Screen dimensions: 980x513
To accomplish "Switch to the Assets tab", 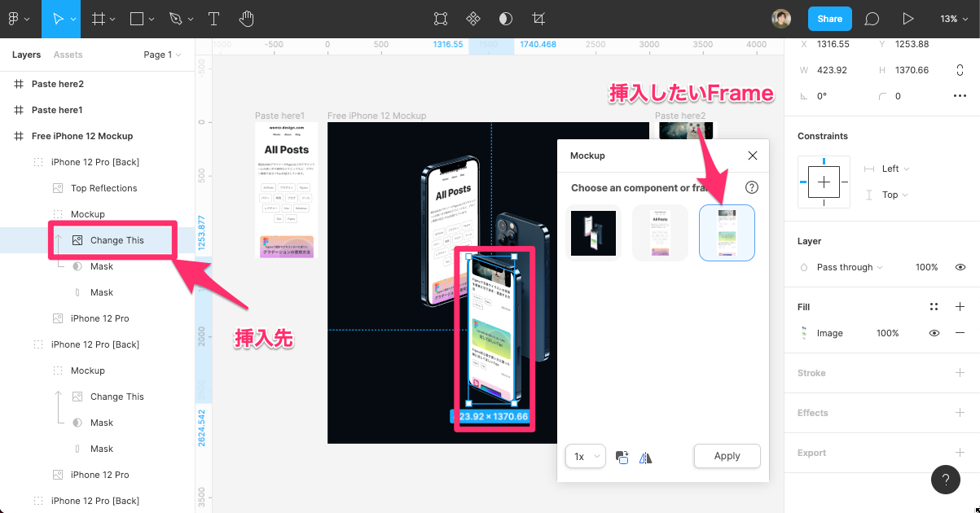I will [68, 55].
